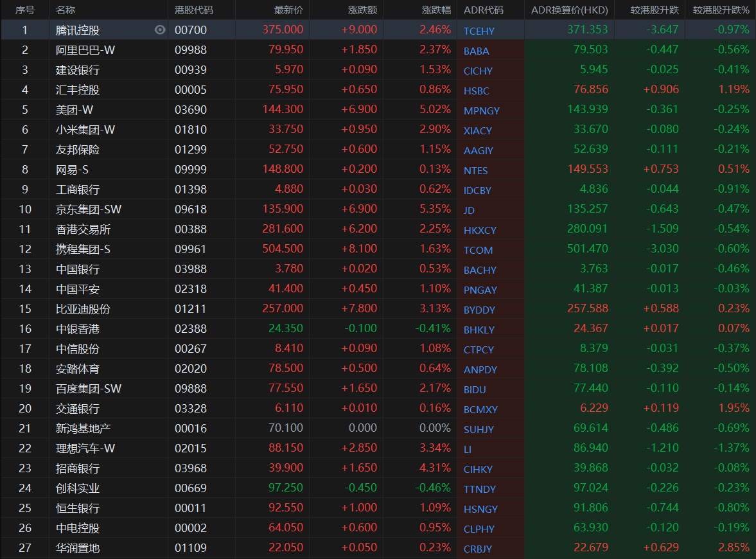Open the TCEHY ADR code link

[x=479, y=31]
